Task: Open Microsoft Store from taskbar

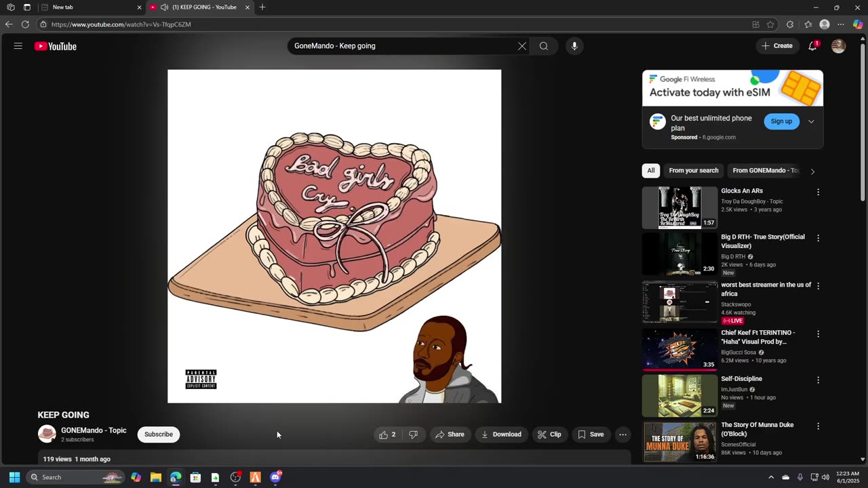Action: pos(195,477)
